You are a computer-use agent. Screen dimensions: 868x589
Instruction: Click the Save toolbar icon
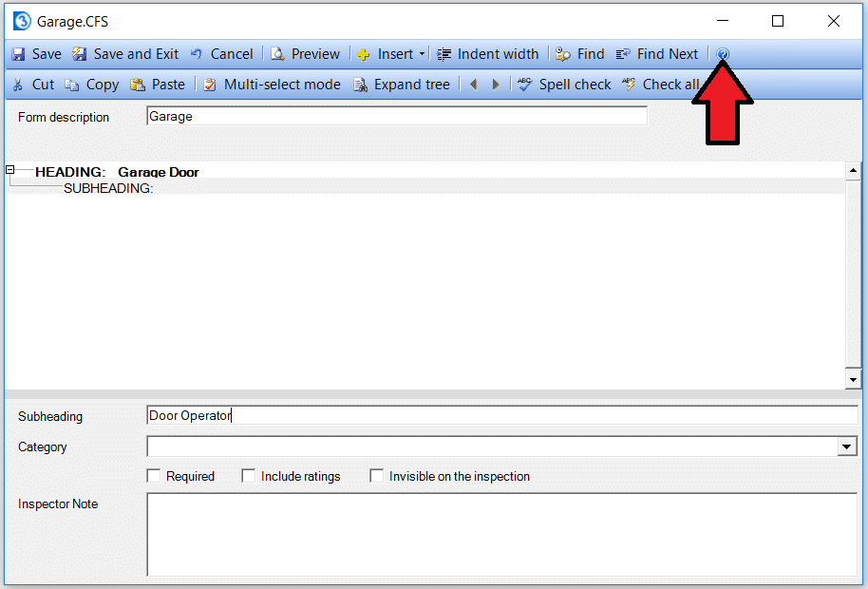point(19,54)
